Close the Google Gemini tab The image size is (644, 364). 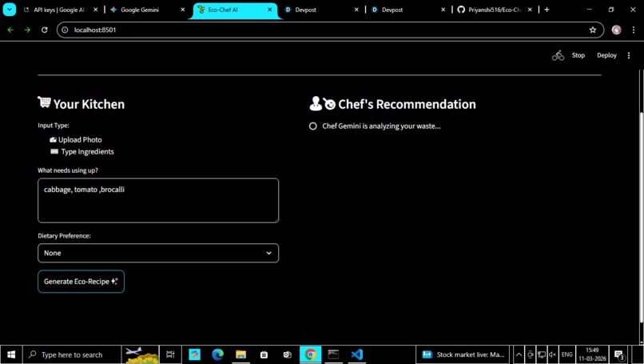tap(183, 10)
